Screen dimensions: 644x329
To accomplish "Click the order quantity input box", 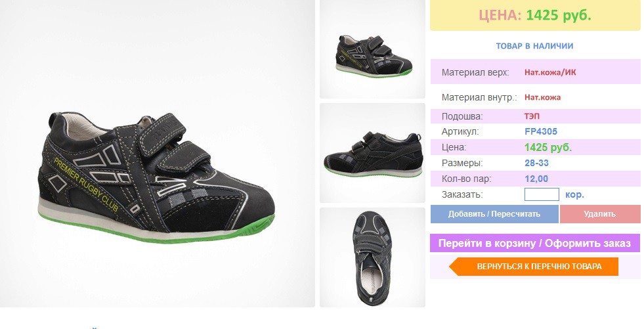I will point(542,194).
